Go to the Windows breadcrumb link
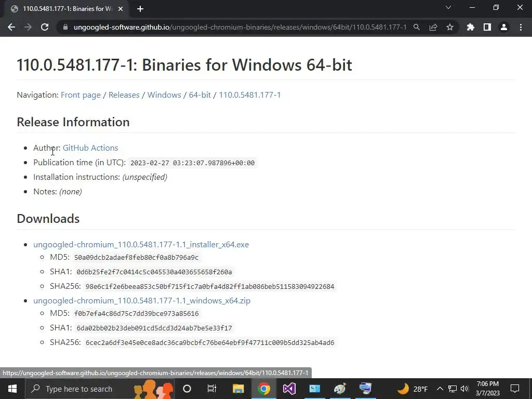Screen dimensions: 532x399 pos(164,95)
